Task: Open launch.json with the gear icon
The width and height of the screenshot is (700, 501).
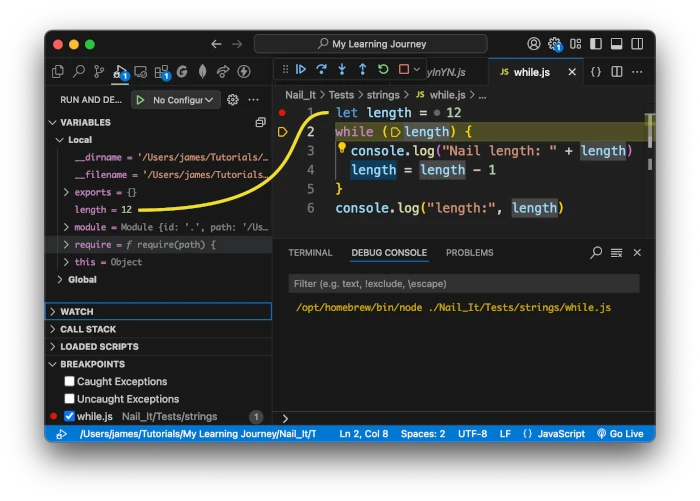Action: click(233, 100)
